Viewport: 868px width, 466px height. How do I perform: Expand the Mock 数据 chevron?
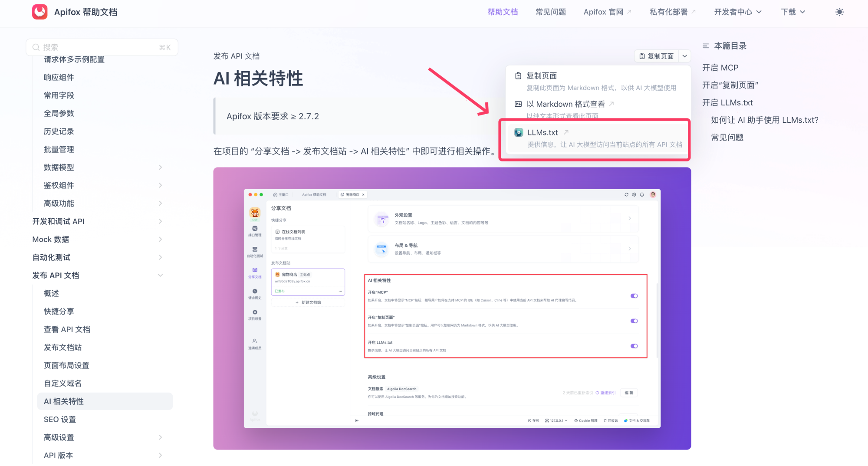160,240
